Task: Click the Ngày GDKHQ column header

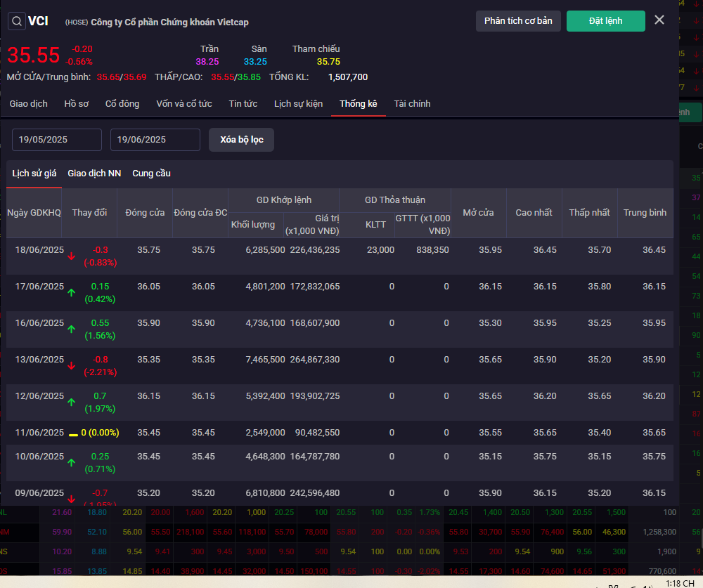Action: pyautogui.click(x=34, y=212)
